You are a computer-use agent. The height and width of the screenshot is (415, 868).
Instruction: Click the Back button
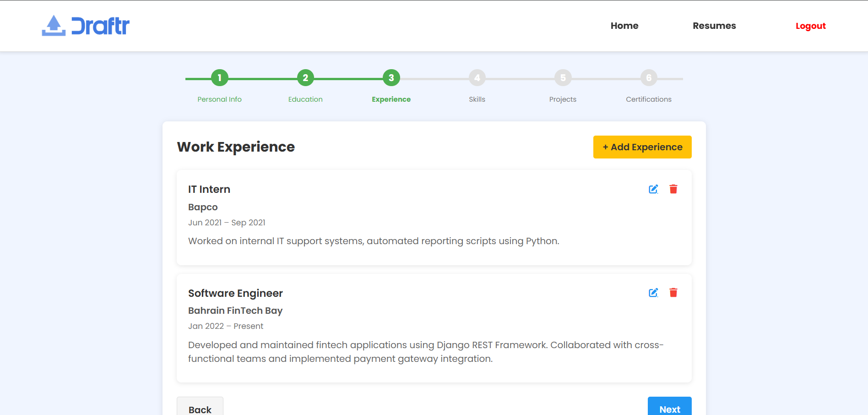200,408
